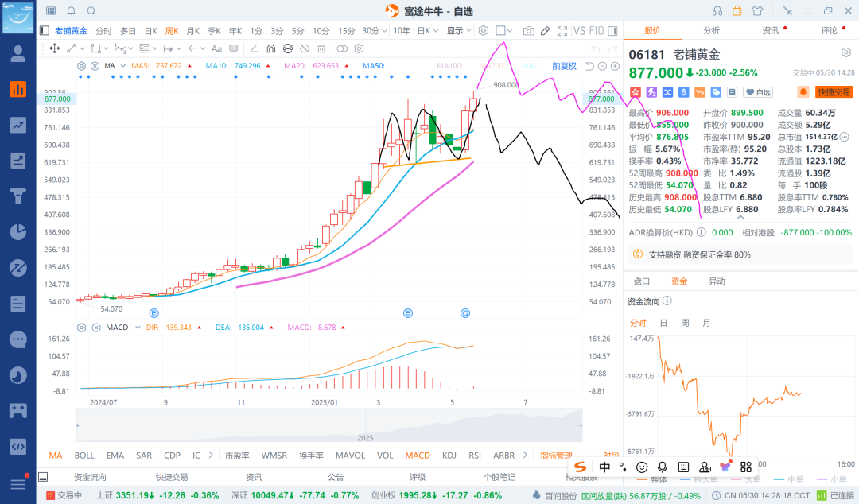Viewport: 859px width, 504px height.
Task: Hide drawings with the crossed-eye icon
Action: pos(305,48)
